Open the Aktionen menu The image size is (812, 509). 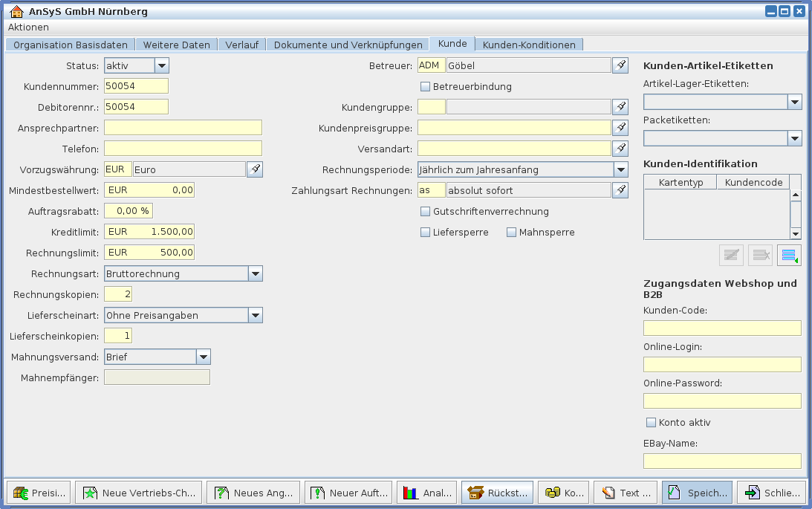coord(28,27)
